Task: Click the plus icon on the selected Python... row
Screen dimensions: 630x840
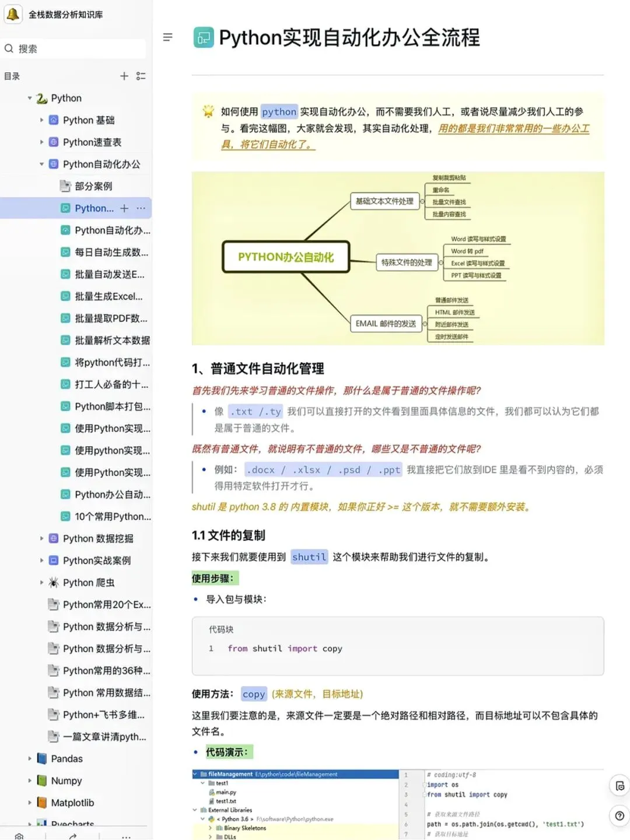Action: [x=124, y=208]
